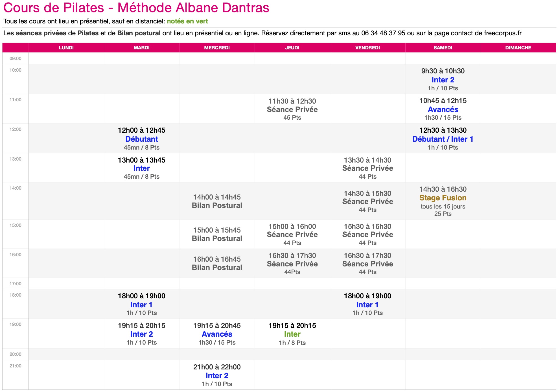This screenshot has height=392, width=558.
Task: Click the 10:00 time label
Action: 15,70
